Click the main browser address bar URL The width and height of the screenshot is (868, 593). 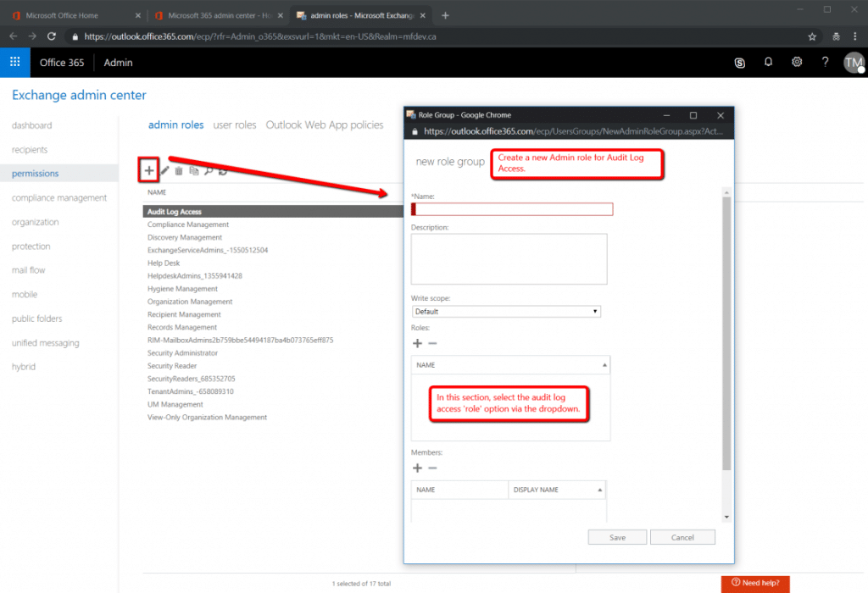[260, 36]
